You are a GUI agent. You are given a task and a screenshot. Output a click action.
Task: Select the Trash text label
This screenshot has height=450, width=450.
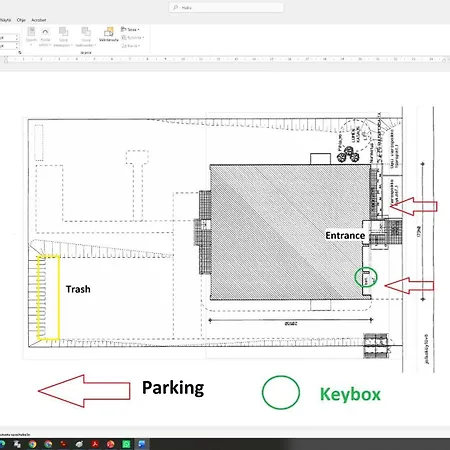(78, 289)
